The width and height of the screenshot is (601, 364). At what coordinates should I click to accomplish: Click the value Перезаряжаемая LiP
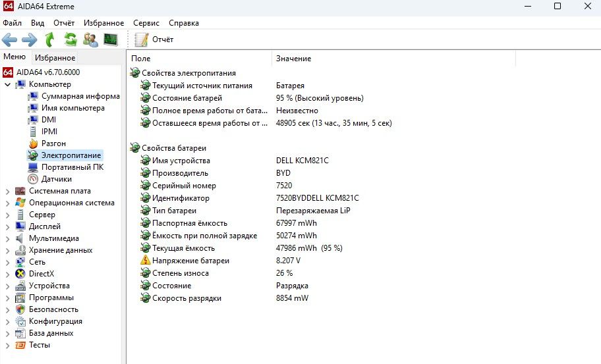pos(313,211)
